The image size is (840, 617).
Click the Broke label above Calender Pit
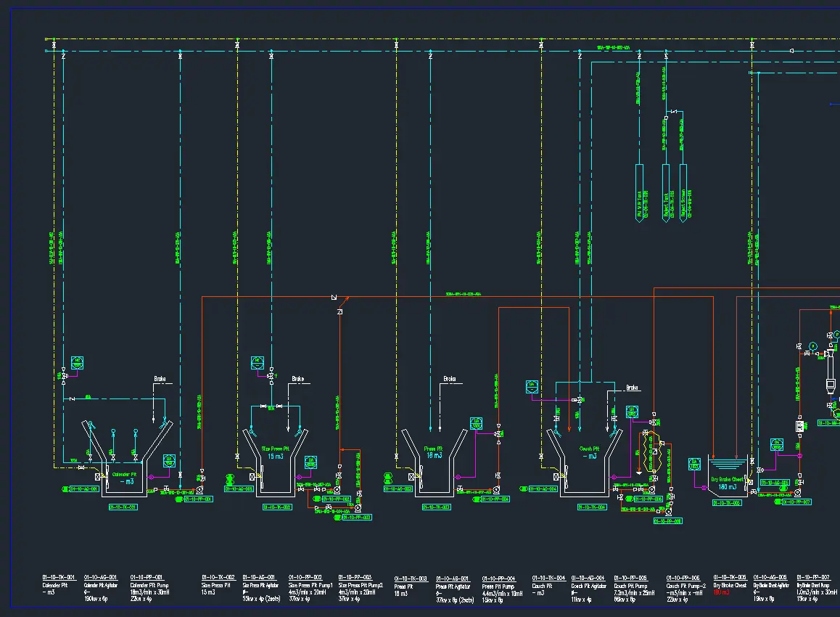click(x=160, y=379)
